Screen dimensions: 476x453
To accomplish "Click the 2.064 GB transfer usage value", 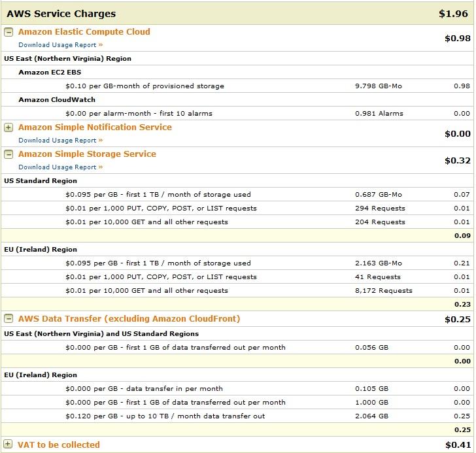I will pos(372,416).
